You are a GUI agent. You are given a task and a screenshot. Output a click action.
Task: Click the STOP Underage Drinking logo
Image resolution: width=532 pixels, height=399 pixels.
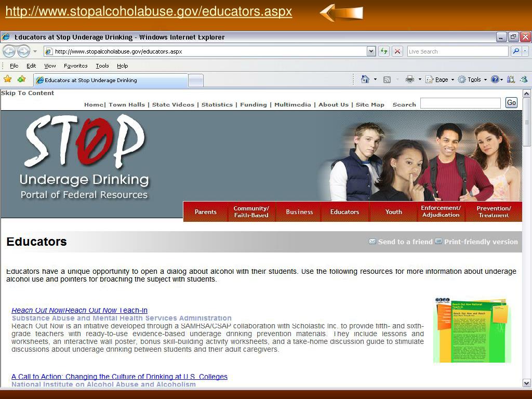tap(84, 157)
